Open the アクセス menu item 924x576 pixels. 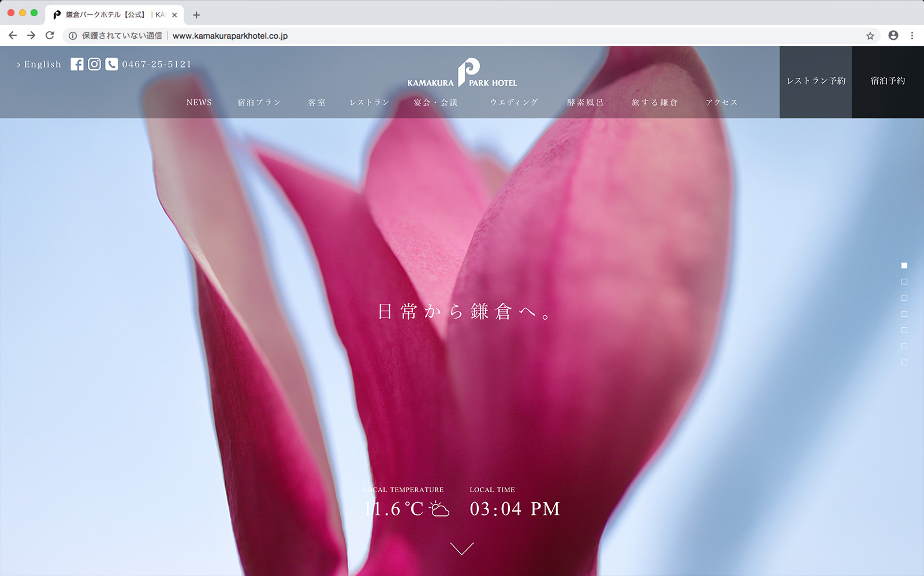point(721,102)
